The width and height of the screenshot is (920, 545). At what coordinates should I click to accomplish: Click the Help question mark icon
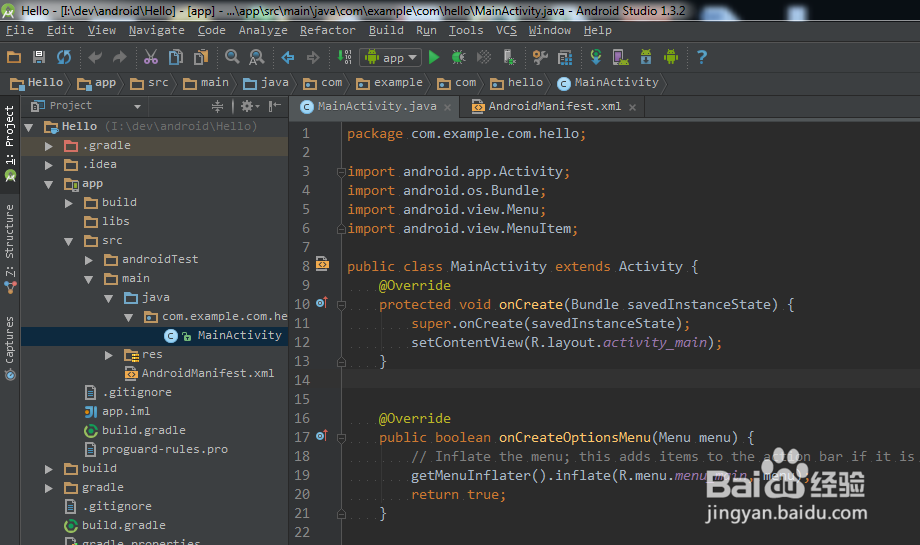(702, 57)
